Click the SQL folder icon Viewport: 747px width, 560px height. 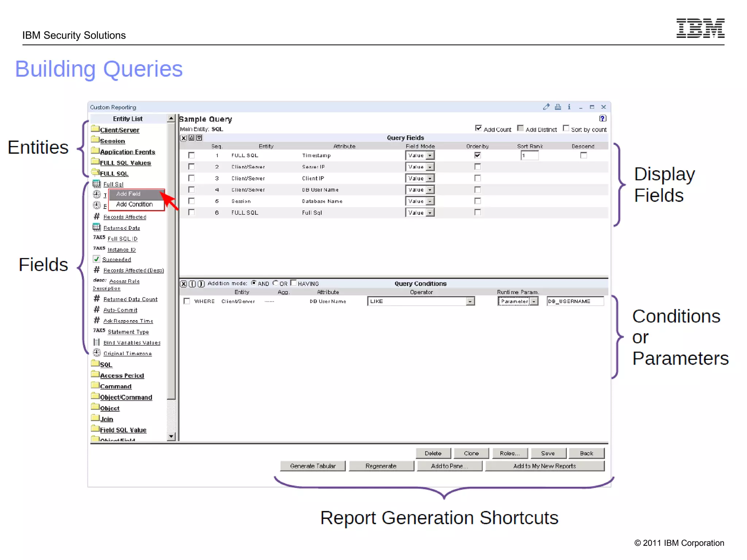coord(95,363)
